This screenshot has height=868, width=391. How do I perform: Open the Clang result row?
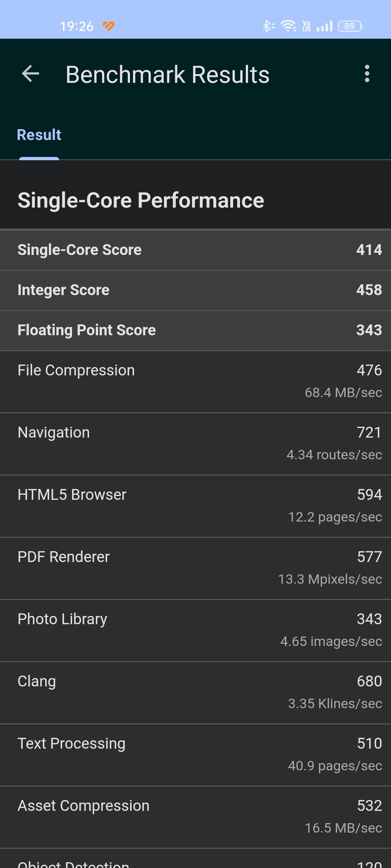click(195, 693)
